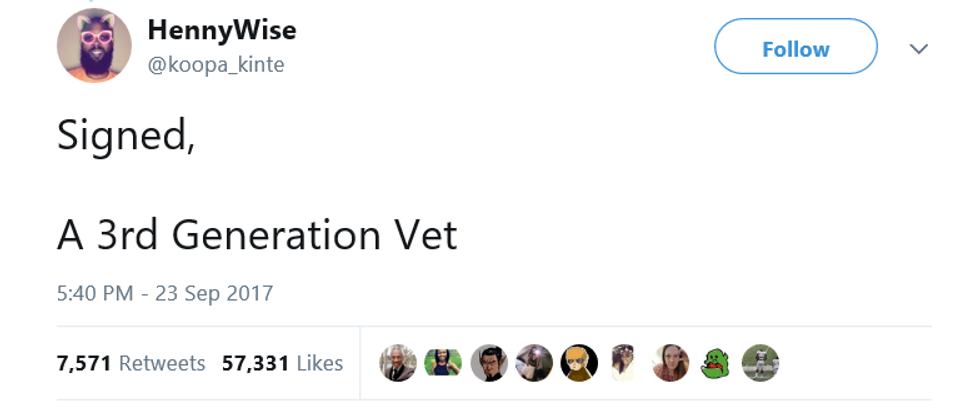Select the flower-crown selfie avatar
The height and width of the screenshot is (410, 980).
click(x=625, y=363)
